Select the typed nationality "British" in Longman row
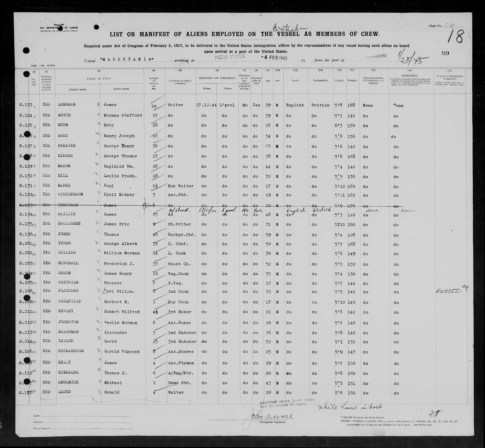 [x=321, y=105]
